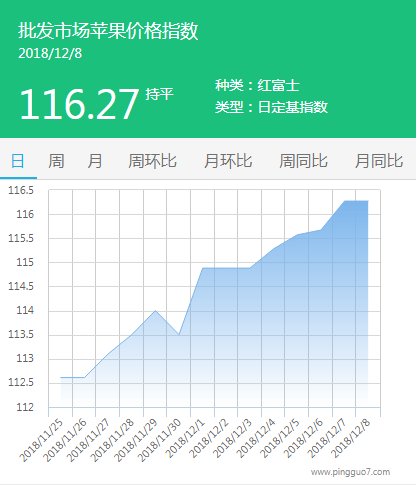Select the 日 (daily) tab
Viewport: 416px width, 485px height.
pos(18,161)
